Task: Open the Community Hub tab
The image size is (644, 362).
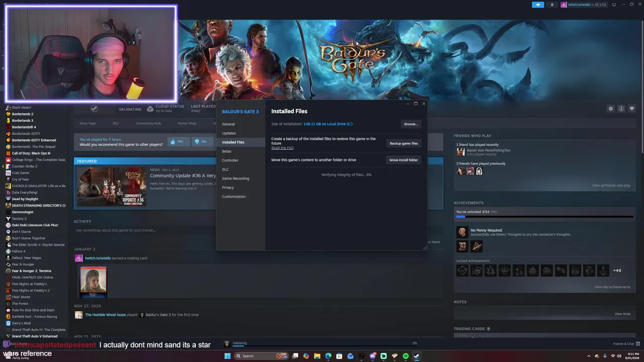Action: [148, 123]
